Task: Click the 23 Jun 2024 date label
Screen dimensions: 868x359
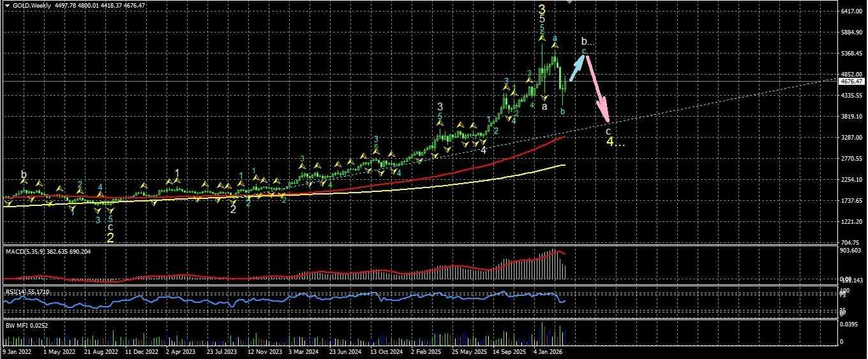Action: click(345, 351)
